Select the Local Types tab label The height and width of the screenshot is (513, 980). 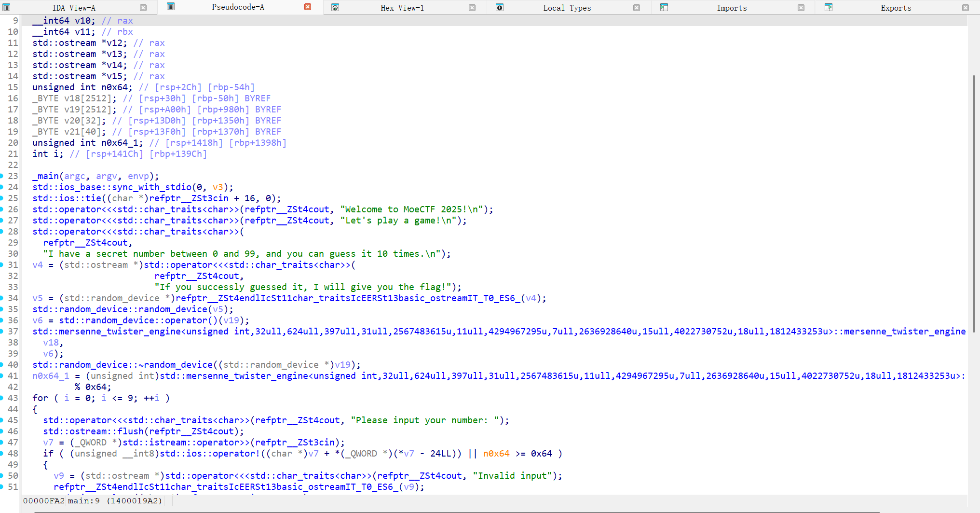coord(567,8)
